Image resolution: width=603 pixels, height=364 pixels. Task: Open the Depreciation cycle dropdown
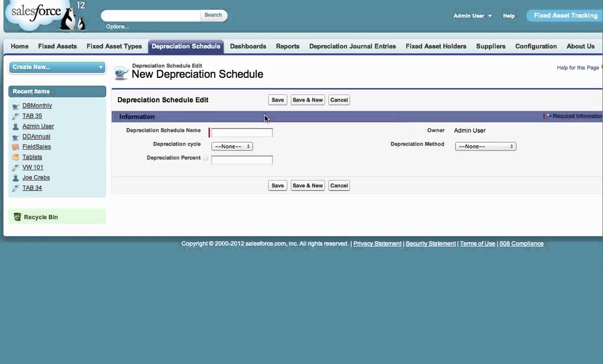(x=232, y=147)
